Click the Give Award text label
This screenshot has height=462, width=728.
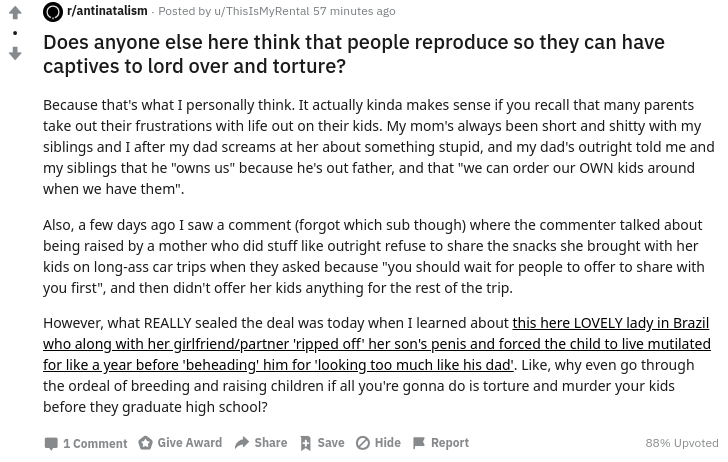189,442
